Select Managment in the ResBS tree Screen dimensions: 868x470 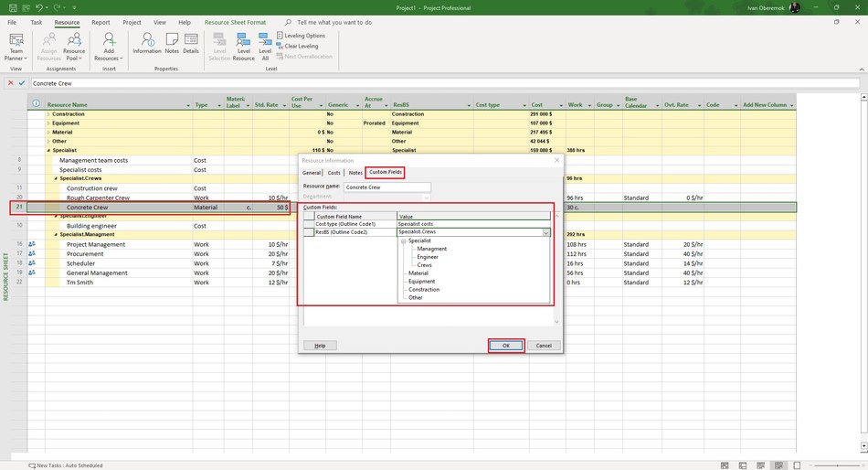point(432,249)
